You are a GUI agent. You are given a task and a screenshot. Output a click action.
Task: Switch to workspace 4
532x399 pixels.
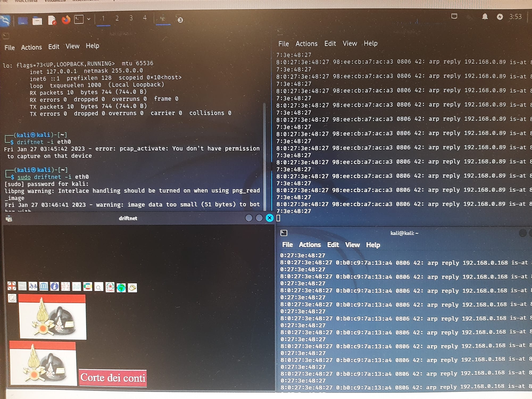(145, 18)
